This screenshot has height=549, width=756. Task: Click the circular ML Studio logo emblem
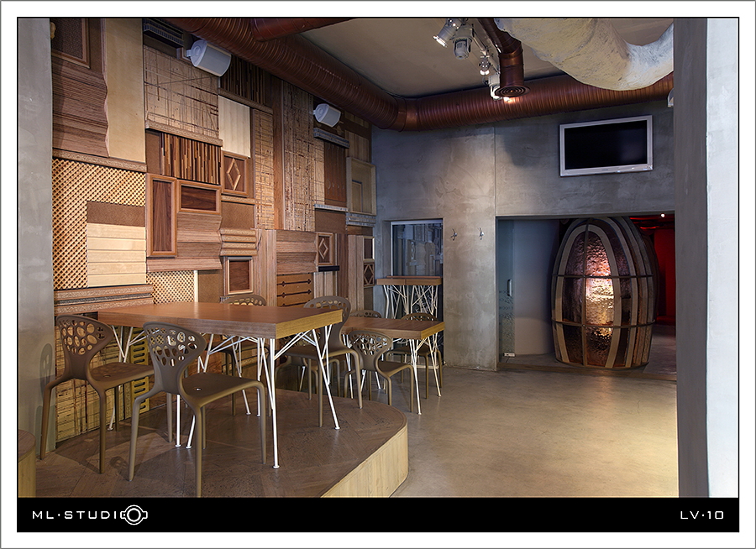tap(134, 515)
